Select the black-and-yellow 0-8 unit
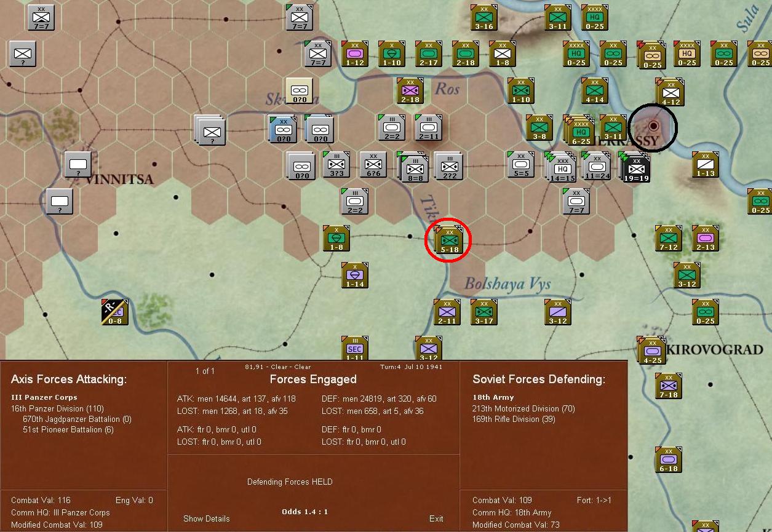772x532 pixels. (115, 312)
